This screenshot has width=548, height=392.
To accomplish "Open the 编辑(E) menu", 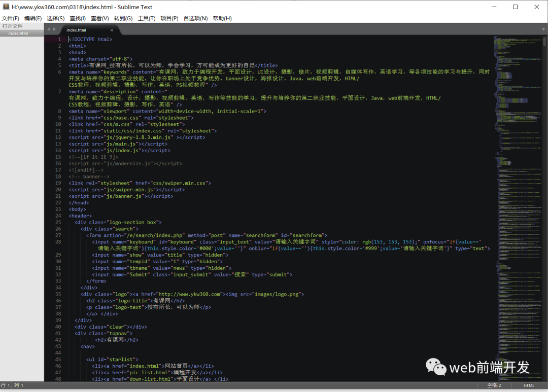I will 33,18.
